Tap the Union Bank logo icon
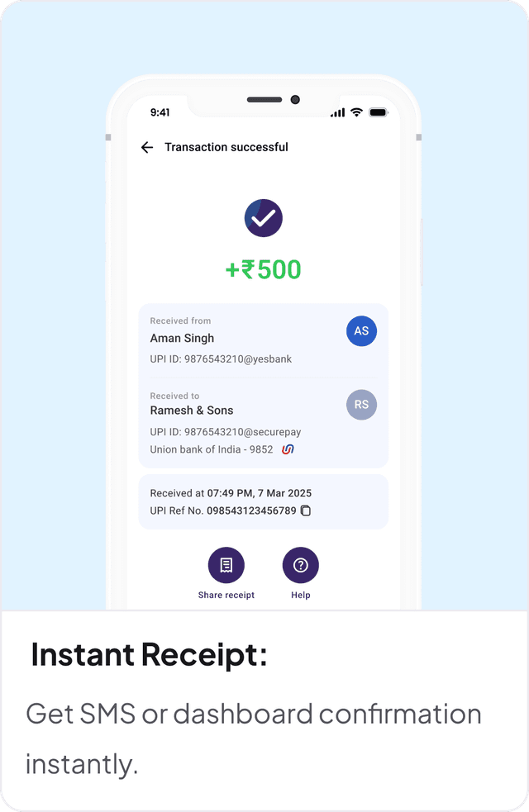This screenshot has height=812, width=529. [x=288, y=449]
